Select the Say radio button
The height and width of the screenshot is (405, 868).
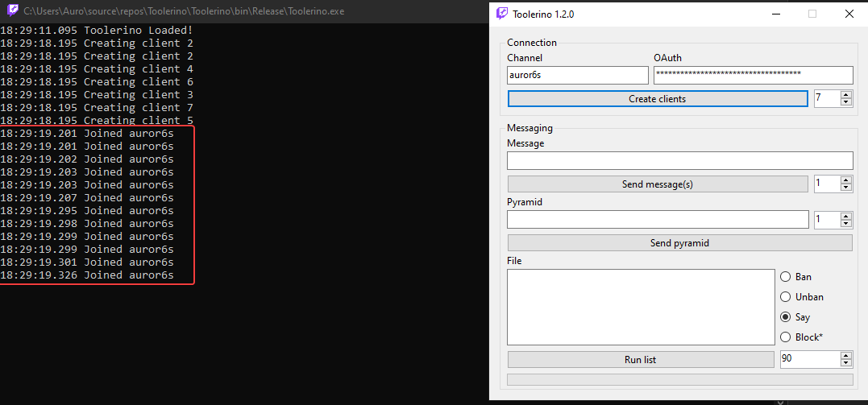point(785,317)
